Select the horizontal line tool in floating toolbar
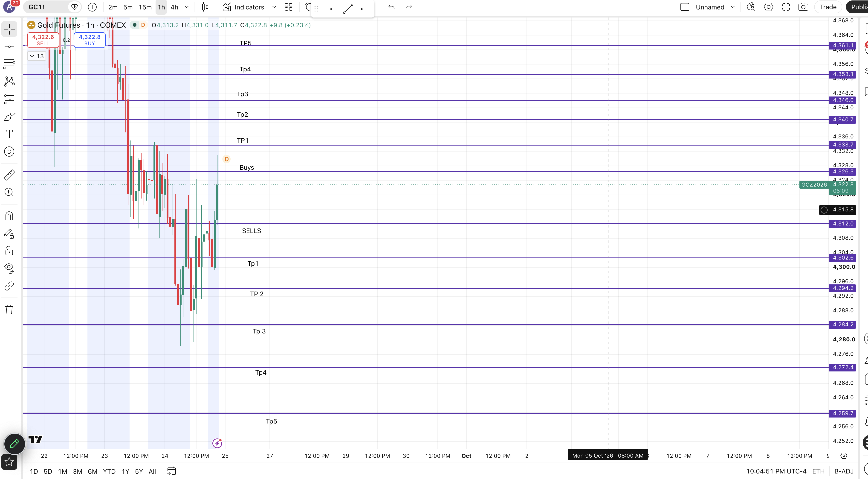This screenshot has height=479, width=868. click(331, 9)
